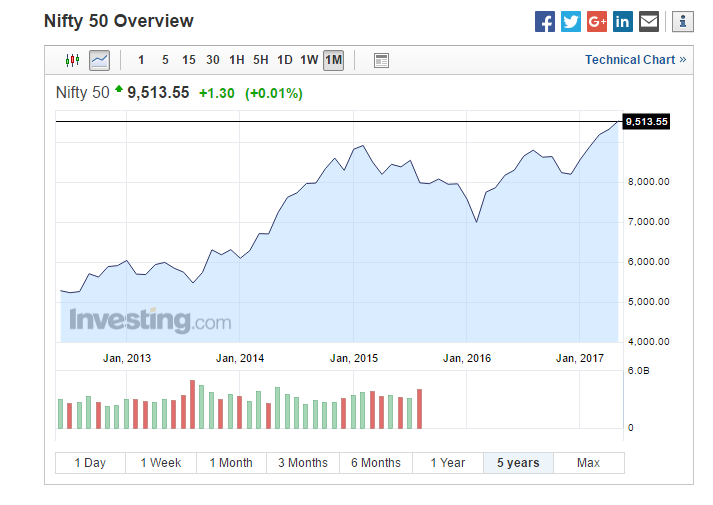Click the 1 Day range button
The width and height of the screenshot is (713, 505).
[x=90, y=463]
